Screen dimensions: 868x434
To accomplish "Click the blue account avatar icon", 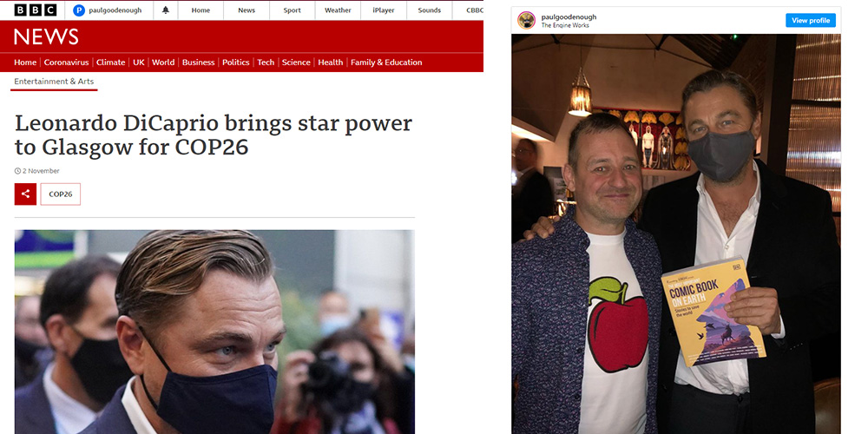I will tap(79, 10).
